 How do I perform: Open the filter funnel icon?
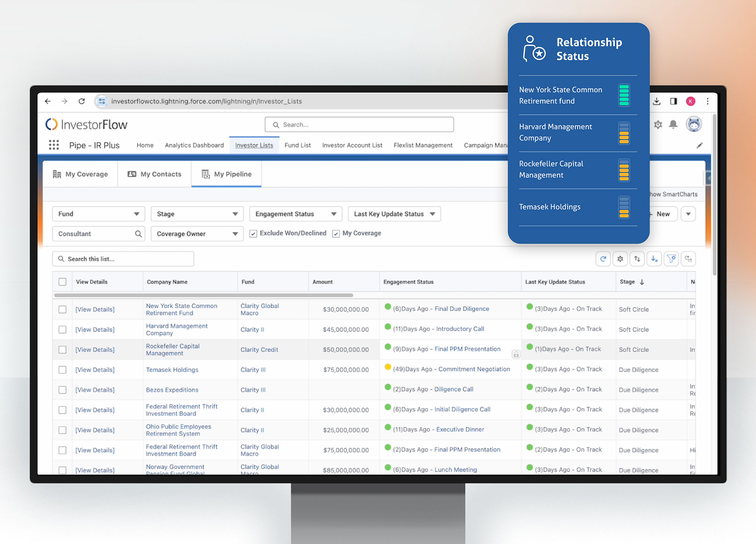click(671, 259)
